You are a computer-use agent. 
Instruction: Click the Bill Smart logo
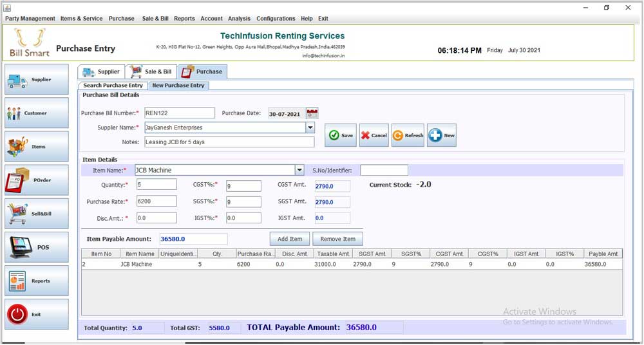coord(29,42)
